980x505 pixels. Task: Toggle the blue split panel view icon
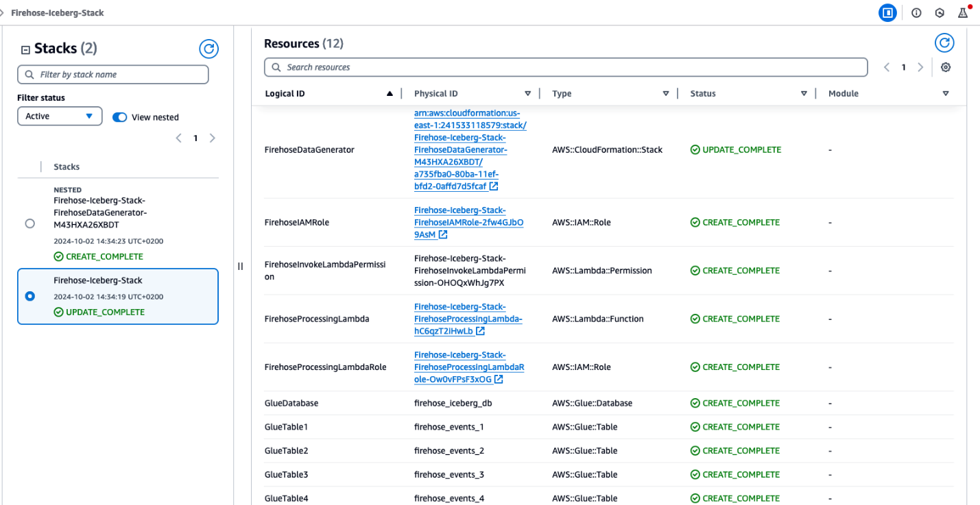tap(887, 12)
